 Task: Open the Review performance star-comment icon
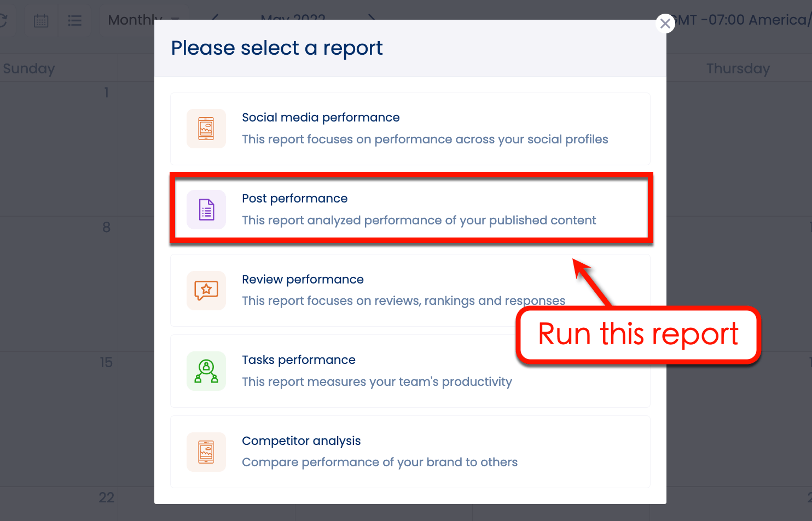click(206, 290)
